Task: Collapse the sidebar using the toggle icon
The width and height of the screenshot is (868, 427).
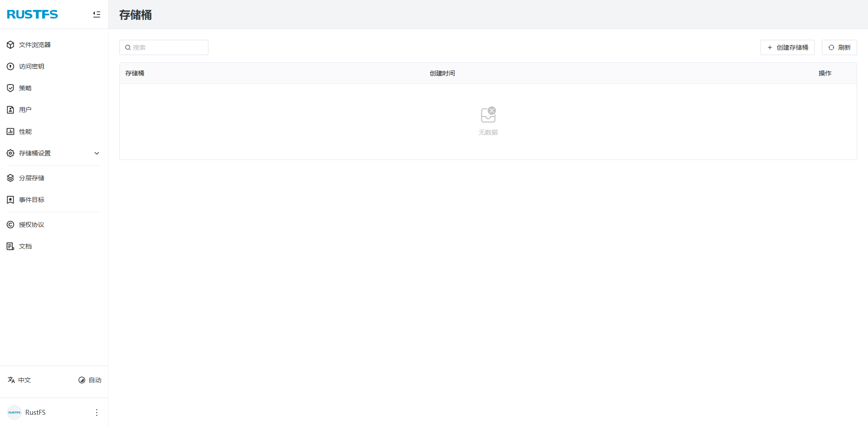Action: pos(96,14)
